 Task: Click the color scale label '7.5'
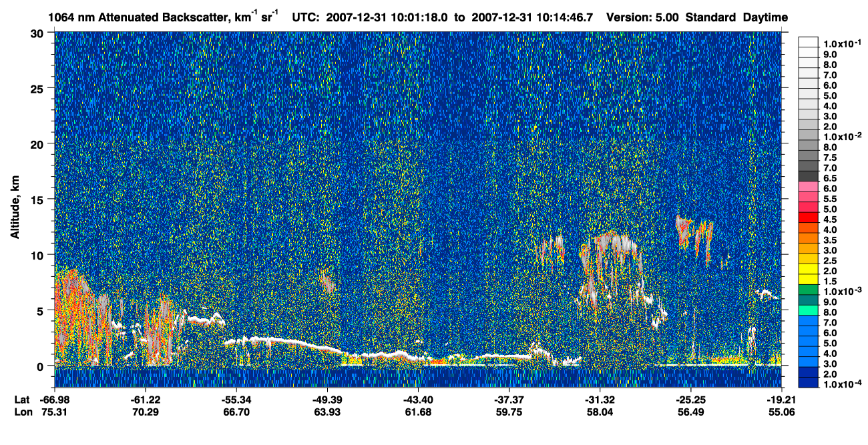pos(830,157)
